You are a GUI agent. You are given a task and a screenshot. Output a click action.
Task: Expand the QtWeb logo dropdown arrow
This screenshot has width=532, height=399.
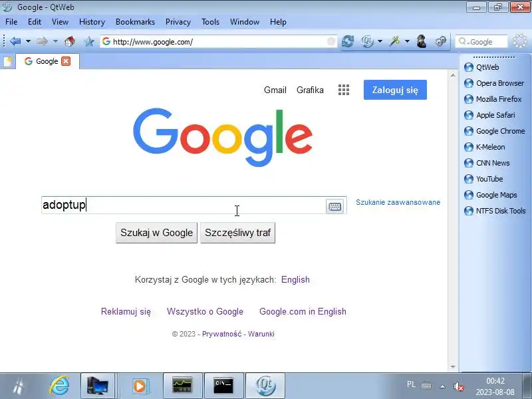(x=380, y=41)
